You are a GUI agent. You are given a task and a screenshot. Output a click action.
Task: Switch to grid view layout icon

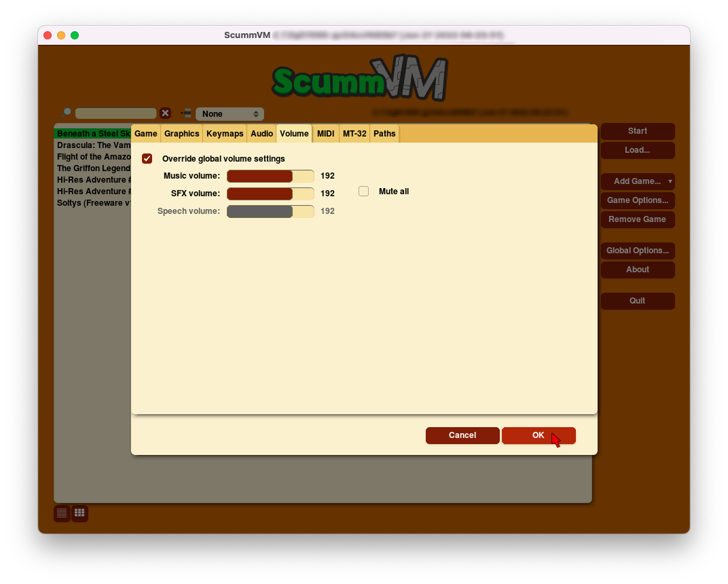[x=79, y=513]
